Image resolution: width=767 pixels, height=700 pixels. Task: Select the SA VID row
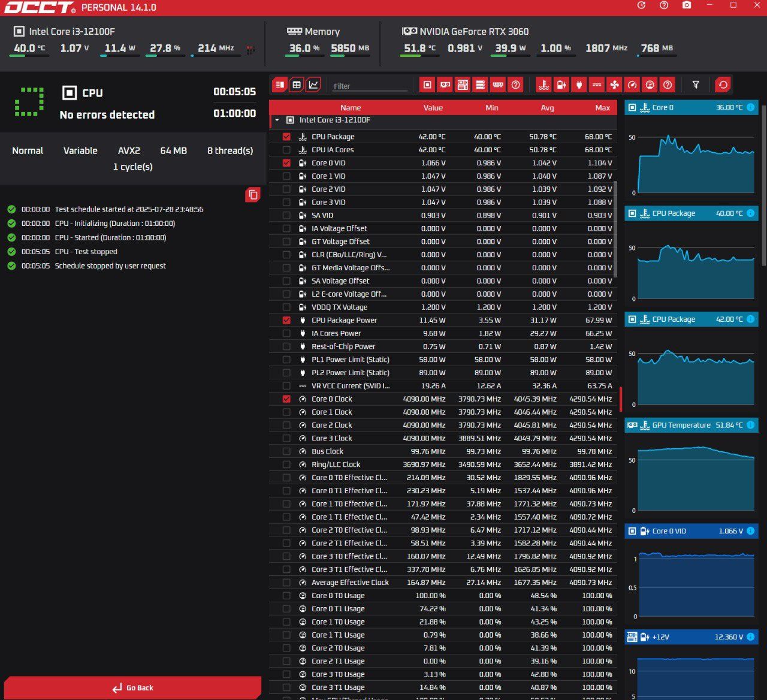[x=443, y=215]
